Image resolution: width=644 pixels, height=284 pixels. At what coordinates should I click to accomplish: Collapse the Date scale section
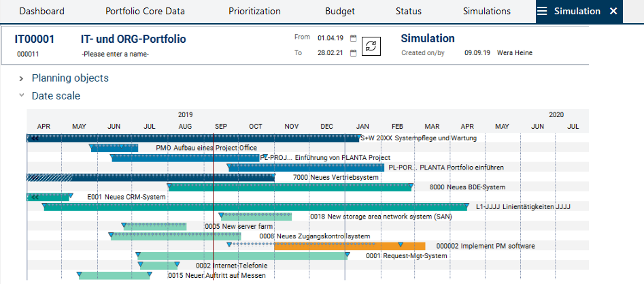[22, 96]
